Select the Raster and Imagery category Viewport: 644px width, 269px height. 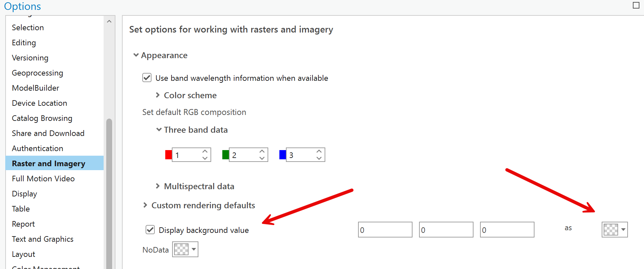[x=49, y=163]
